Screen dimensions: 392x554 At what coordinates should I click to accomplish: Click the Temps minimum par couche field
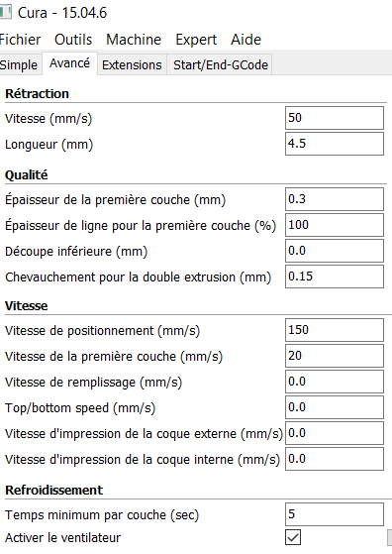[335, 514]
